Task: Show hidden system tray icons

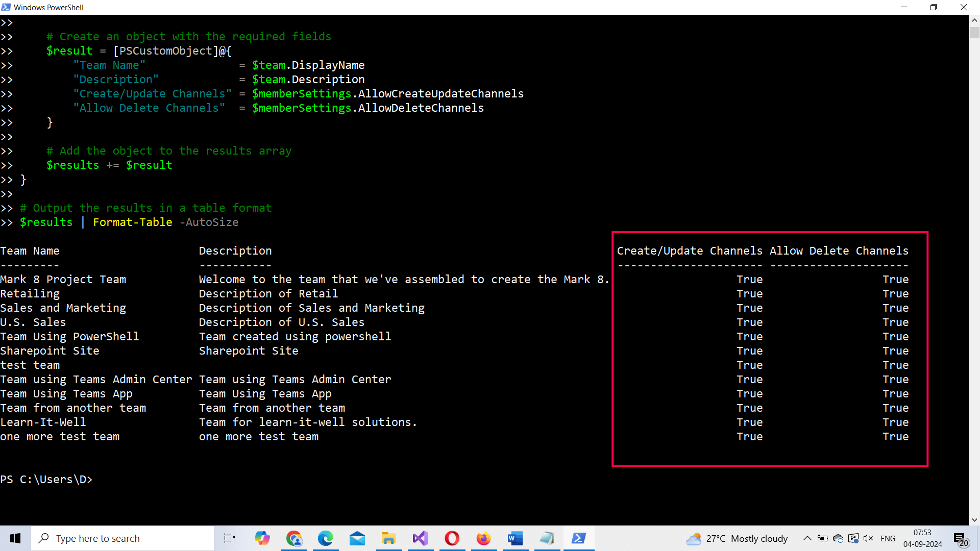Action: (x=807, y=538)
